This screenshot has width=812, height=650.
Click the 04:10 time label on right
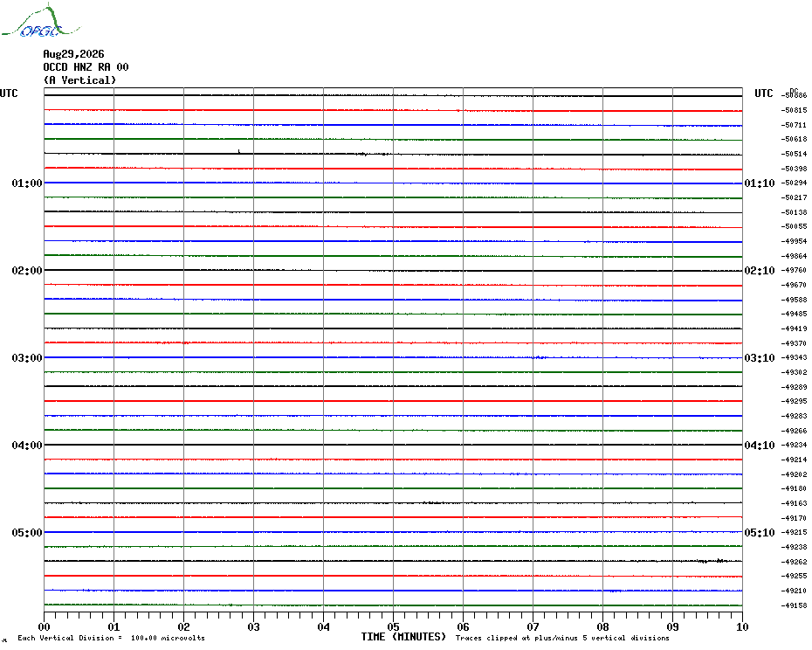[x=760, y=446]
